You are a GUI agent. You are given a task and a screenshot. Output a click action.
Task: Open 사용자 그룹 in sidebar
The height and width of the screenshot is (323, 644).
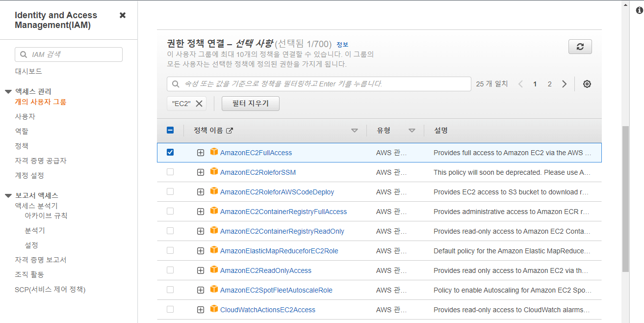(41, 102)
